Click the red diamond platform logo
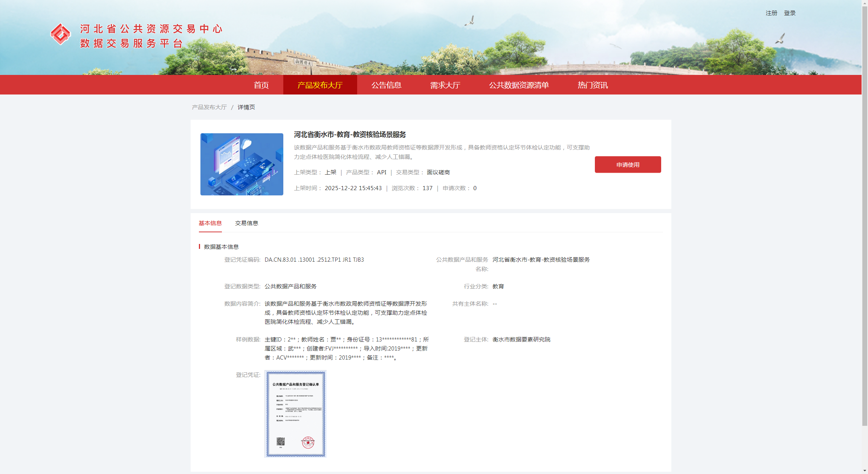This screenshot has height=474, width=868. [60, 34]
